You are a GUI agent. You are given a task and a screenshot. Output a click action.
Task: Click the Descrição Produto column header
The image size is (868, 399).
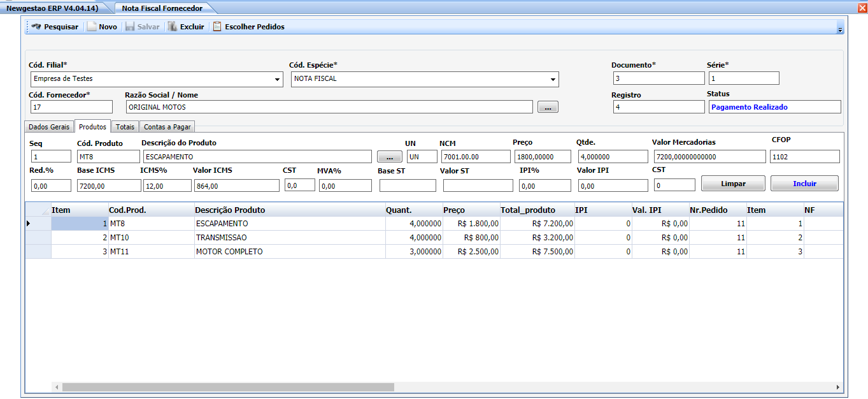coord(290,210)
